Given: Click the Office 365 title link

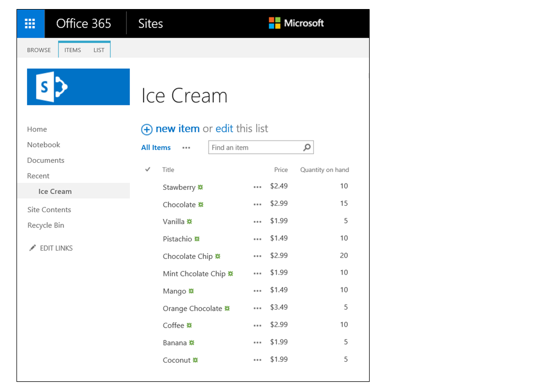Looking at the screenshot, I should [x=83, y=23].
